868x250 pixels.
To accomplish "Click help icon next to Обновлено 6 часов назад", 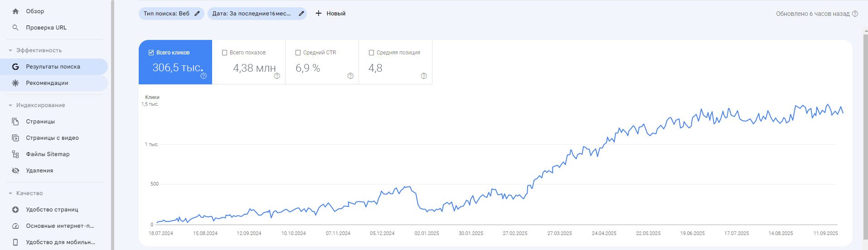I will [x=855, y=14].
